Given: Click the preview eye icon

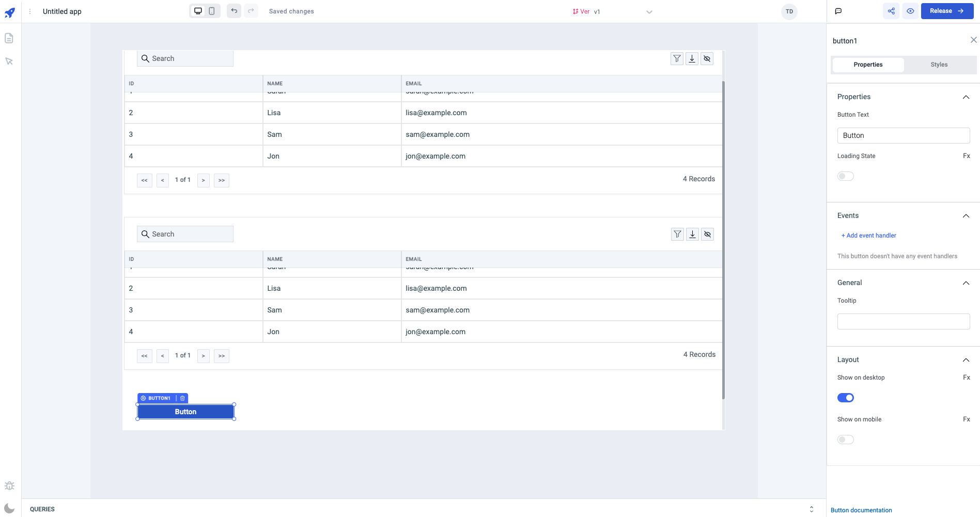Looking at the screenshot, I should pos(910,11).
